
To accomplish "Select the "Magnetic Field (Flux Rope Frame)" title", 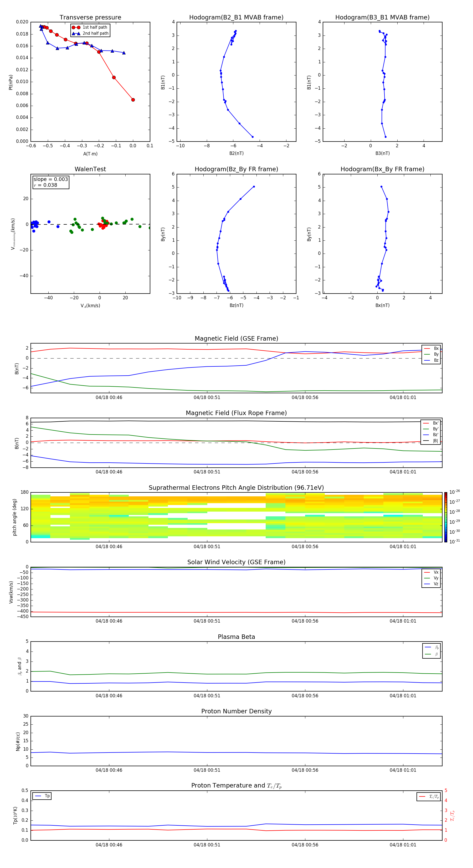I will [x=236, y=413].
